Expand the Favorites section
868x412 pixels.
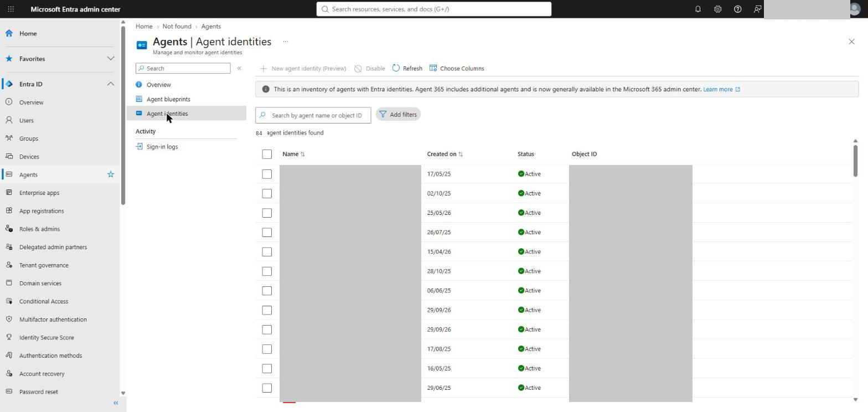pos(110,59)
